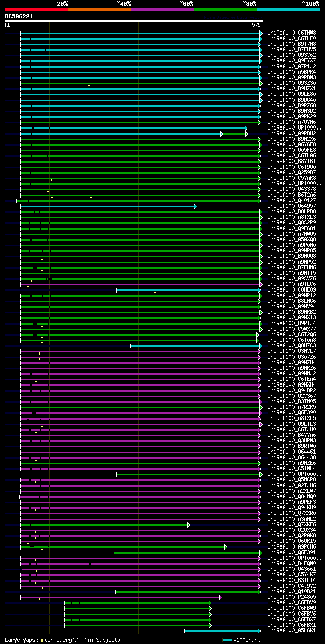This screenshot has height=644, width=325.
Task: Open hit UniRef100_C6THW8 label
Action: pyautogui.click(x=291, y=33)
